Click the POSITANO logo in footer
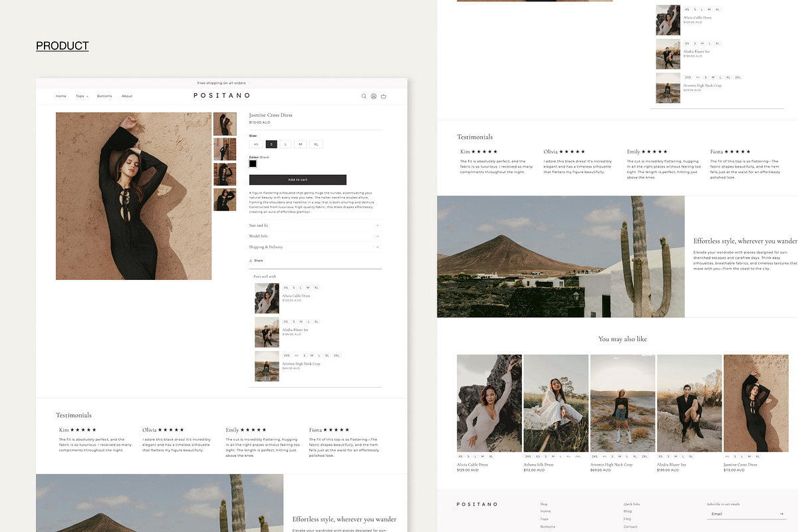This screenshot has width=798, height=532. (477, 505)
